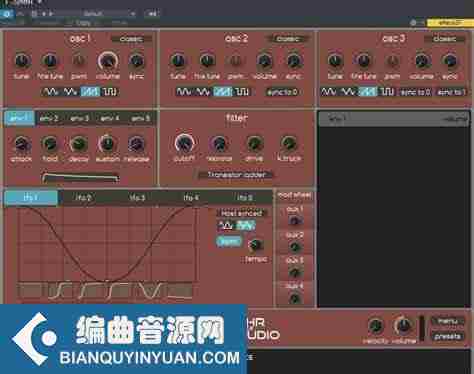This screenshot has height=374, width=474.
Task: Click the osc 1 tune knob
Action: coord(22,61)
